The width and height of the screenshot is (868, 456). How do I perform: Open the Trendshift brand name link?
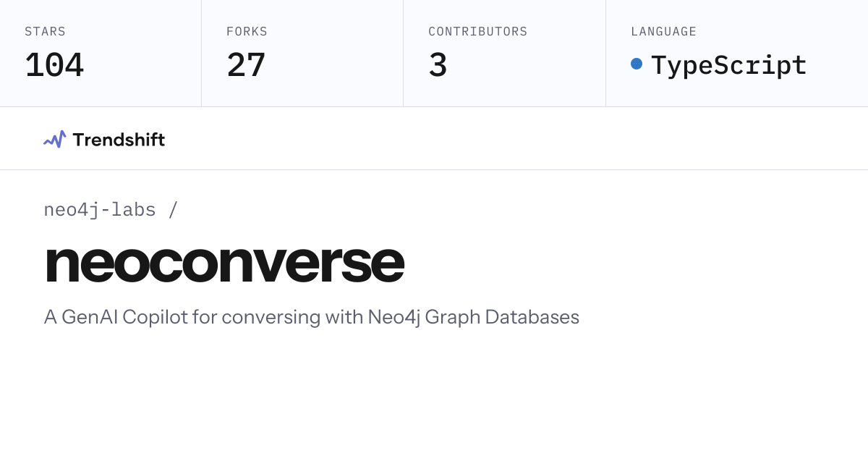119,140
